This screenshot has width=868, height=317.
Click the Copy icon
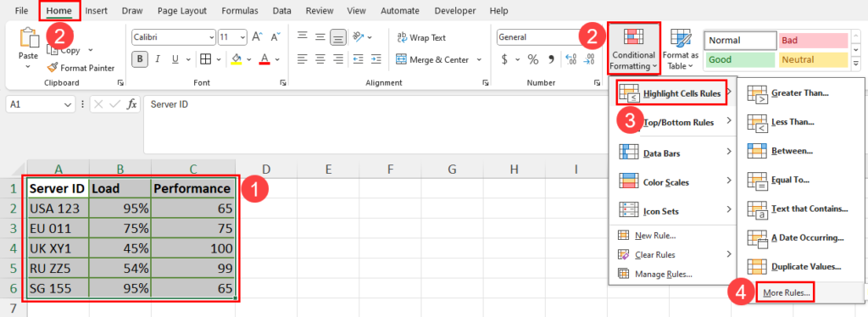pyautogui.click(x=53, y=50)
